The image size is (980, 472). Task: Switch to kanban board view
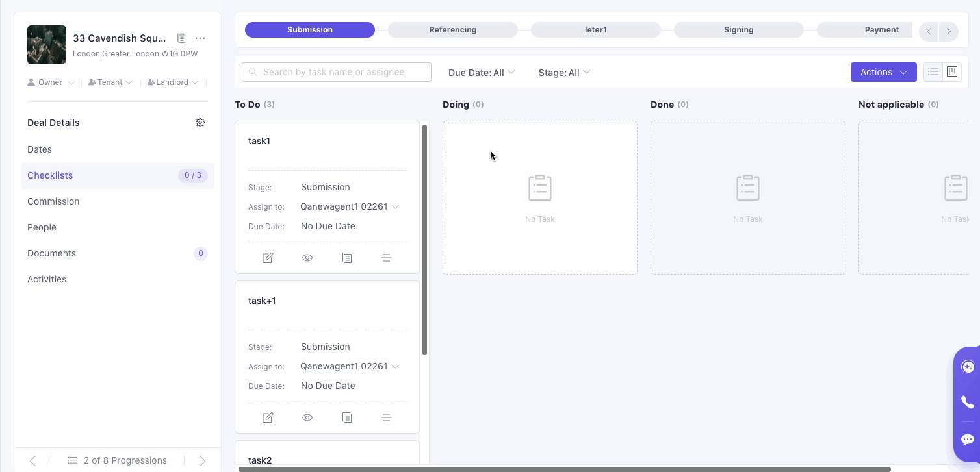pyautogui.click(x=952, y=72)
